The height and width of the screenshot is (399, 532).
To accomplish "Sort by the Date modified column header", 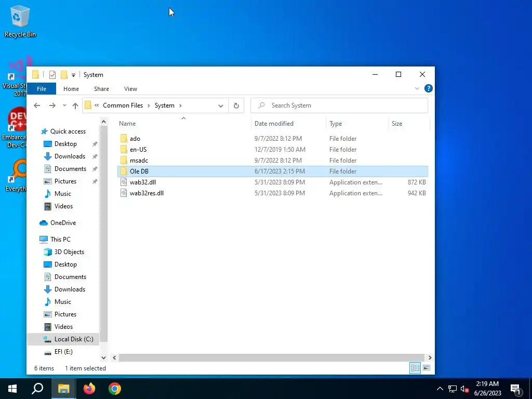I will coord(289,124).
